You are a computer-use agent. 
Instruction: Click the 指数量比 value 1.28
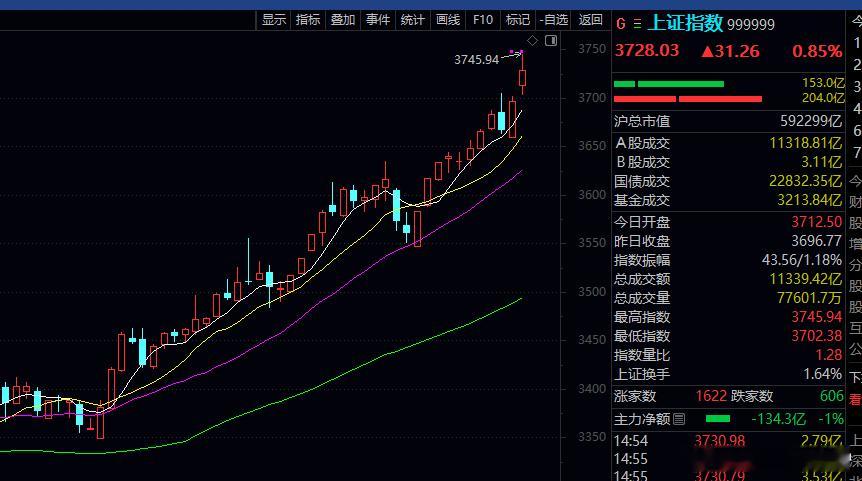[829, 355]
